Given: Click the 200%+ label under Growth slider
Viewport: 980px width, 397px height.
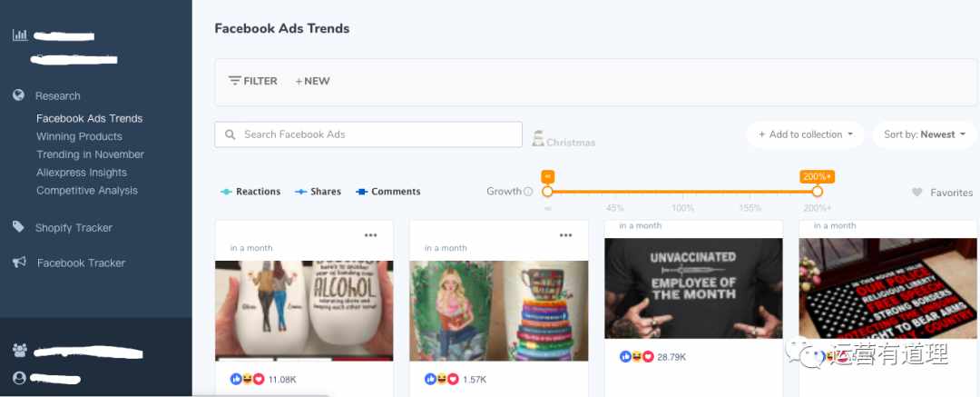Looking at the screenshot, I should click(818, 208).
